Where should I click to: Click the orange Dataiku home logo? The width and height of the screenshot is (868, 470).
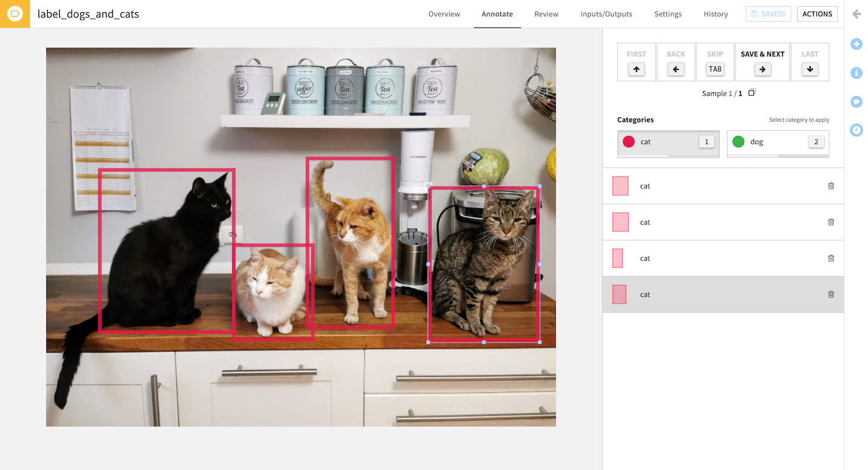tap(14, 14)
